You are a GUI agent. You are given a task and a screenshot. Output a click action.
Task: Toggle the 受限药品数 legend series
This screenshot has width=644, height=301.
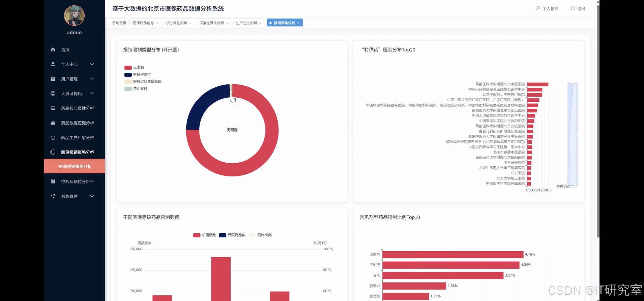click(232, 235)
